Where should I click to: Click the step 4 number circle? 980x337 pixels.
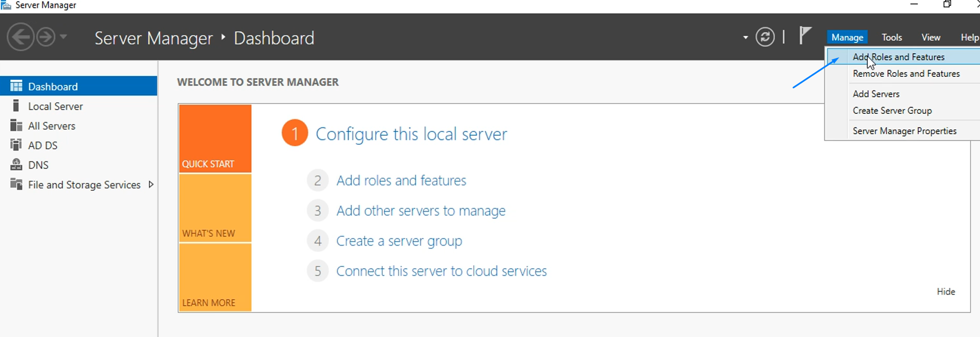point(317,241)
